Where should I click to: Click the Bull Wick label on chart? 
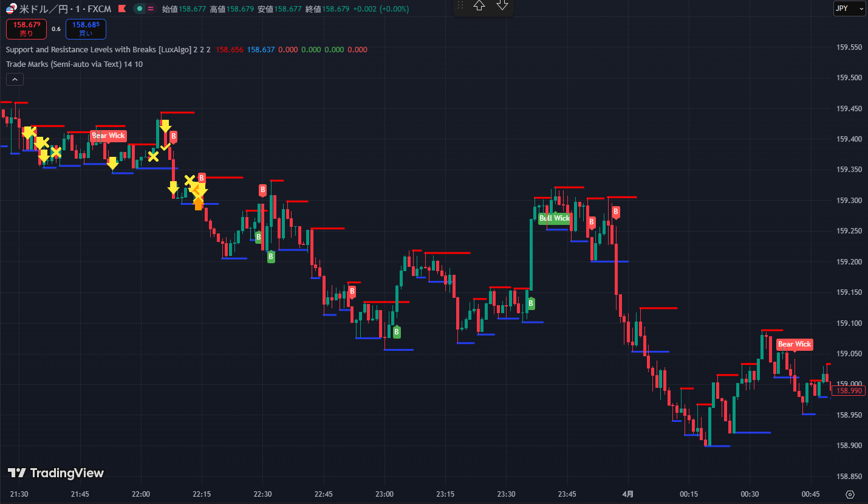click(555, 218)
